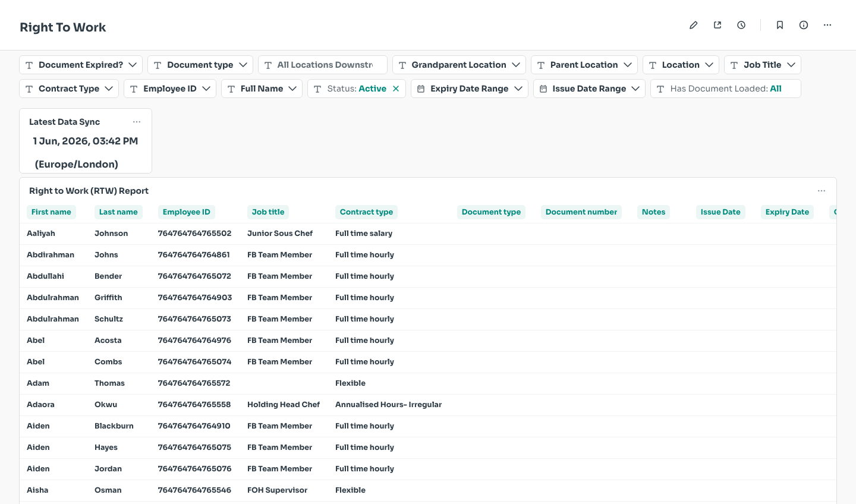Click last name Acosta cell

[108, 341]
